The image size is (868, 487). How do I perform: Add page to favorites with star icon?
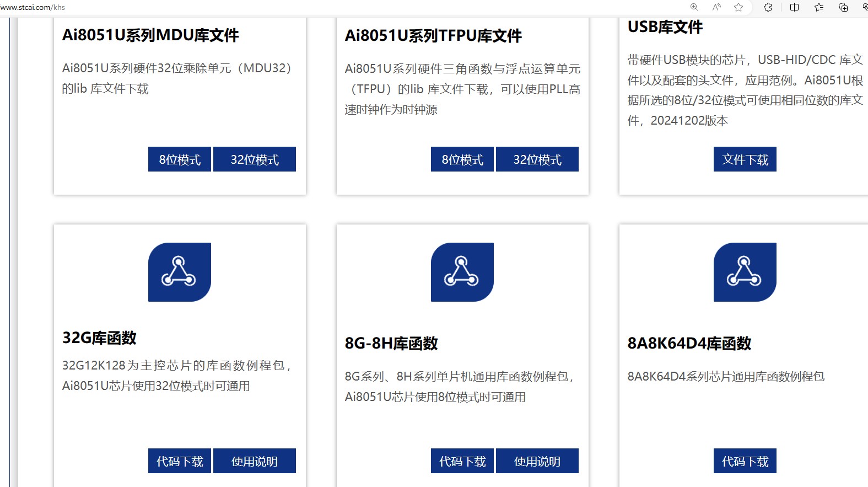(738, 7)
